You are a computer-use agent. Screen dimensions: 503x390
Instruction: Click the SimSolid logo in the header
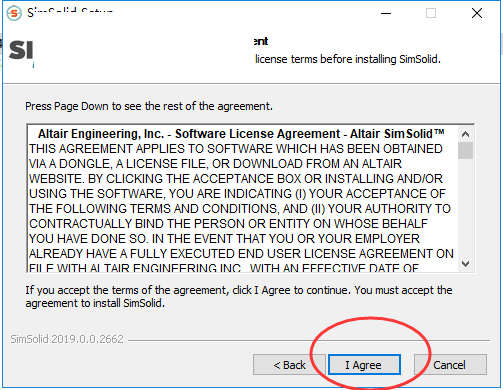21,52
